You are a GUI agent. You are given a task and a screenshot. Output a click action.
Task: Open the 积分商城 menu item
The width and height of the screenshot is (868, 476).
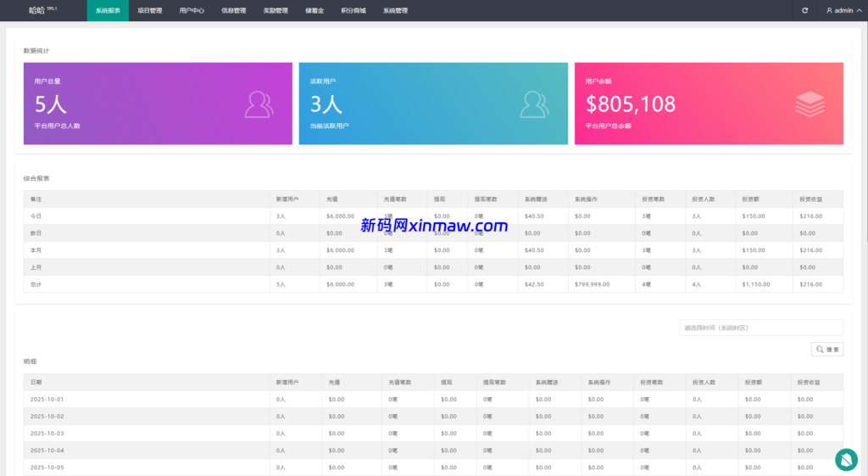[353, 11]
